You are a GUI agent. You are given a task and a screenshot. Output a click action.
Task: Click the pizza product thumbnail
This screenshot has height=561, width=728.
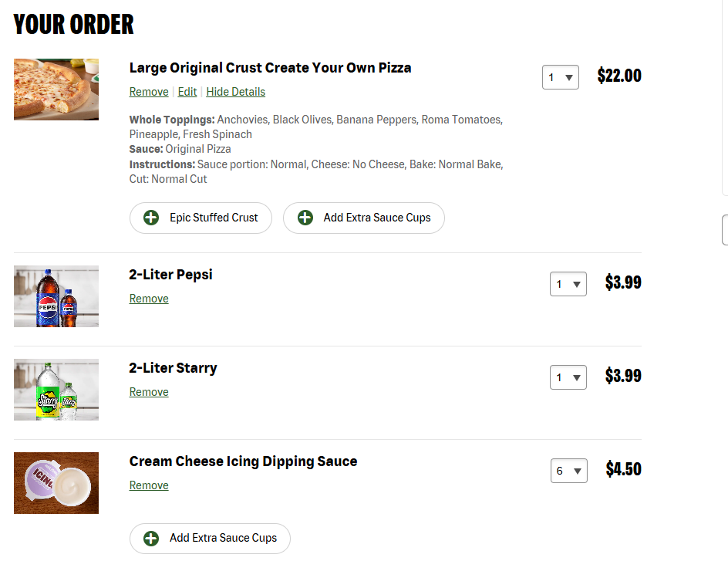point(56,90)
